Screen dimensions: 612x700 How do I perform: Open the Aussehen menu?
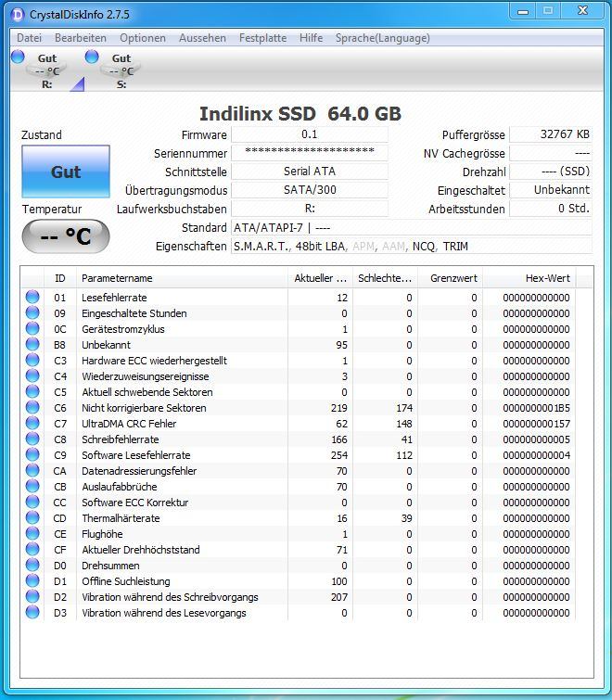[202, 38]
